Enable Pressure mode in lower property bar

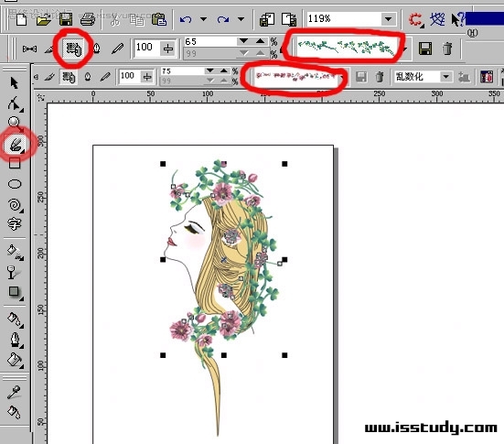point(105,77)
